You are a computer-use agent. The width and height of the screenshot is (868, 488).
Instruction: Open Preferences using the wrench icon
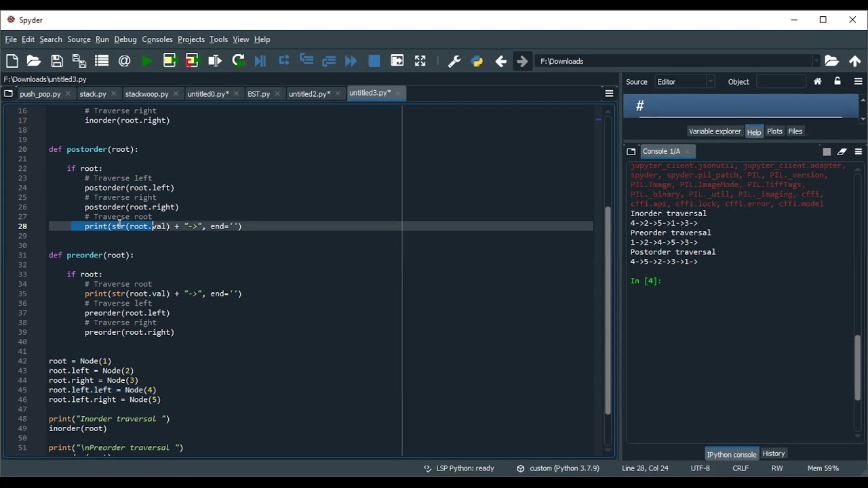[454, 61]
